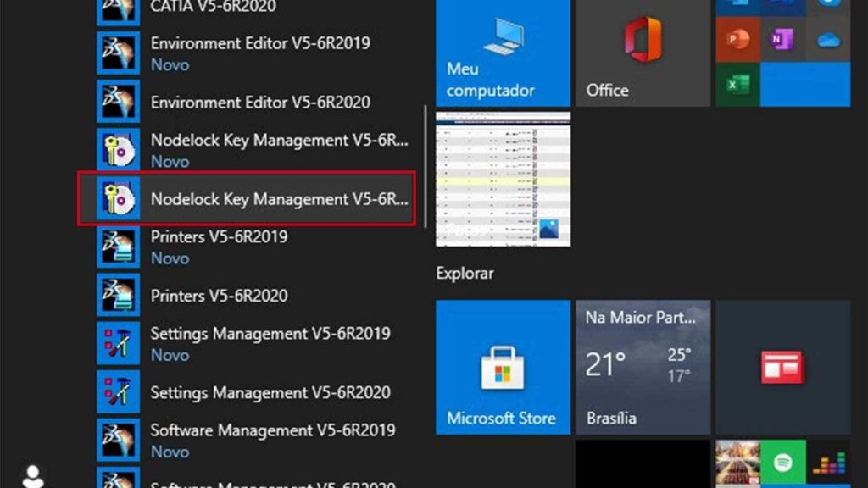Open the red News tile
Image resolution: width=868 pixels, height=488 pixels.
[x=782, y=368]
